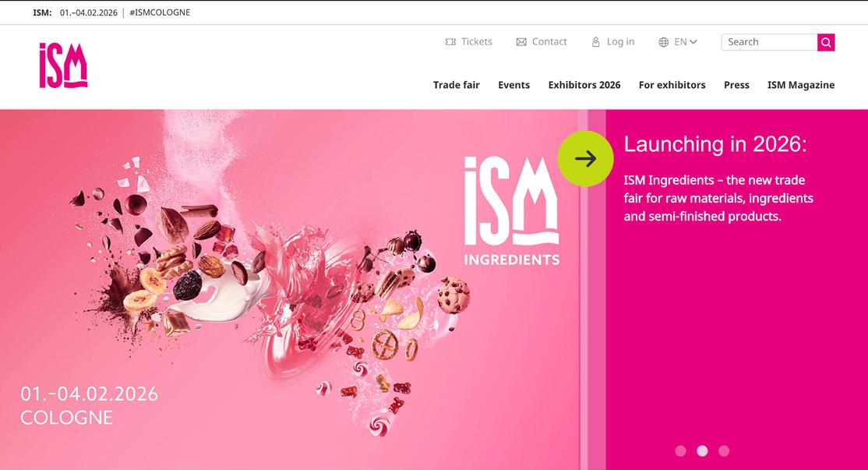
Task: Open the Tickets link
Action: pyautogui.click(x=477, y=41)
